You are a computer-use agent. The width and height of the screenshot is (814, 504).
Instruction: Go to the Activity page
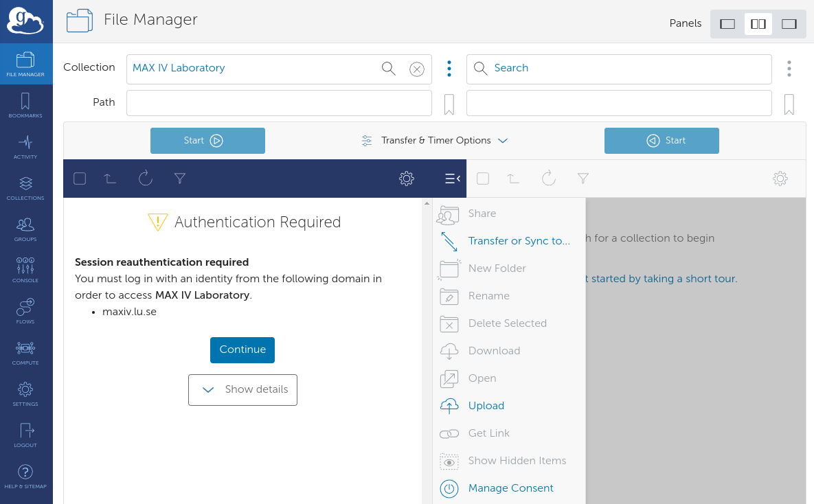tap(25, 147)
